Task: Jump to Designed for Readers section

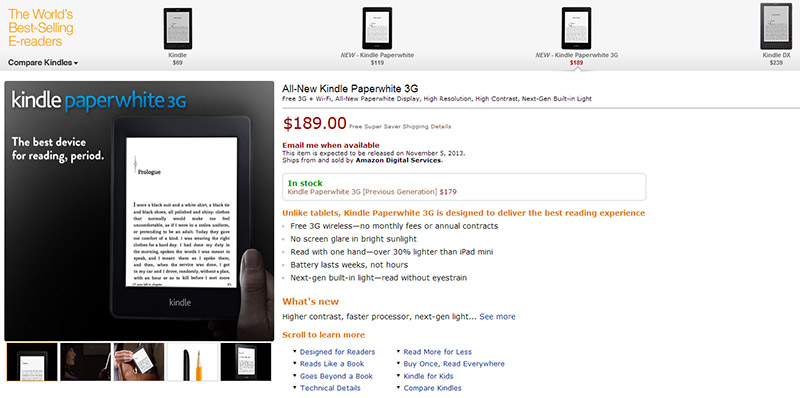Action: [337, 352]
